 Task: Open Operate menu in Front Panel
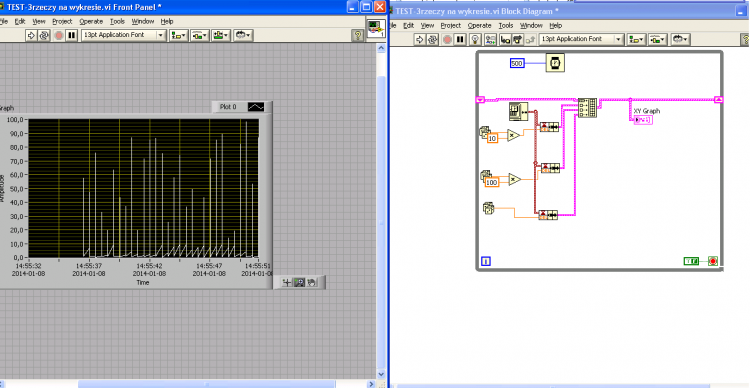coord(91,22)
